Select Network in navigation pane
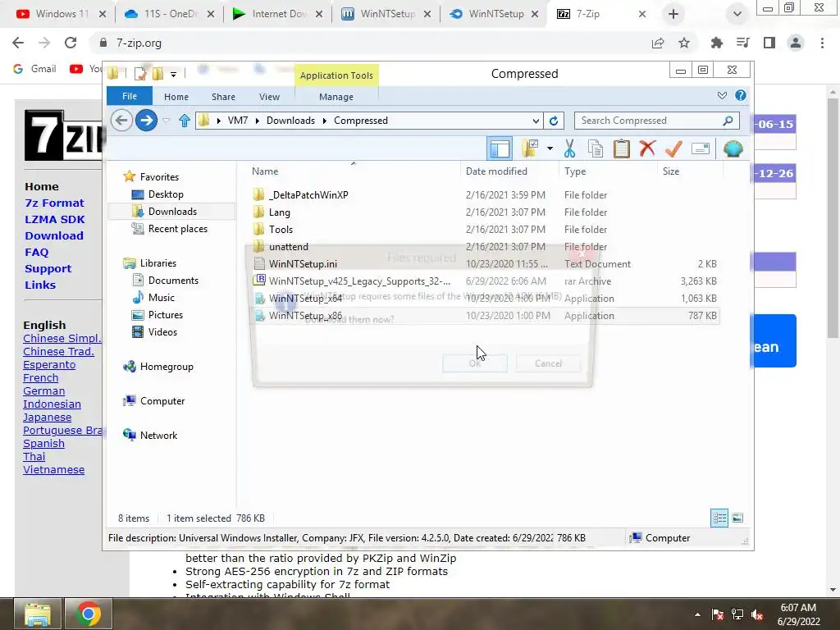 (x=158, y=436)
